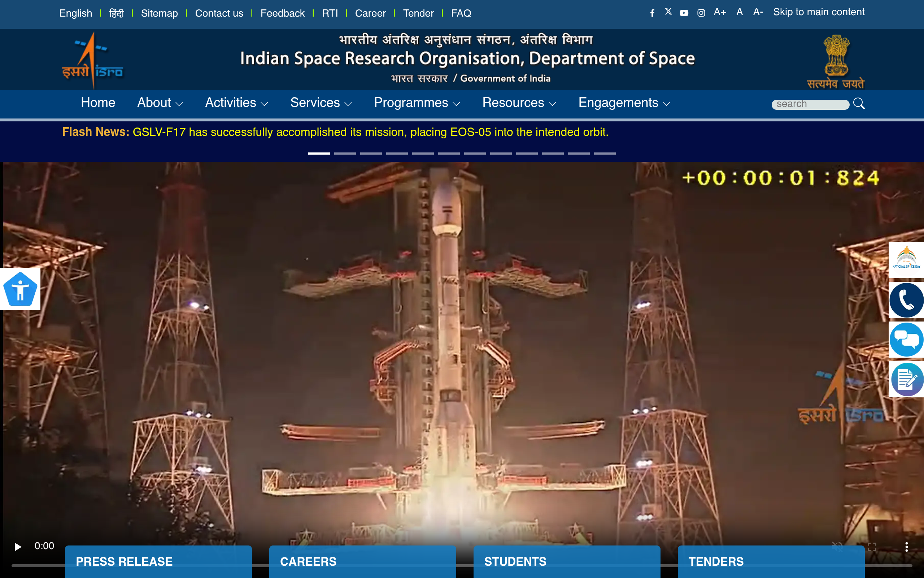Open the accessibility options widget
Viewport: 924px width, 578px height.
coord(20,289)
